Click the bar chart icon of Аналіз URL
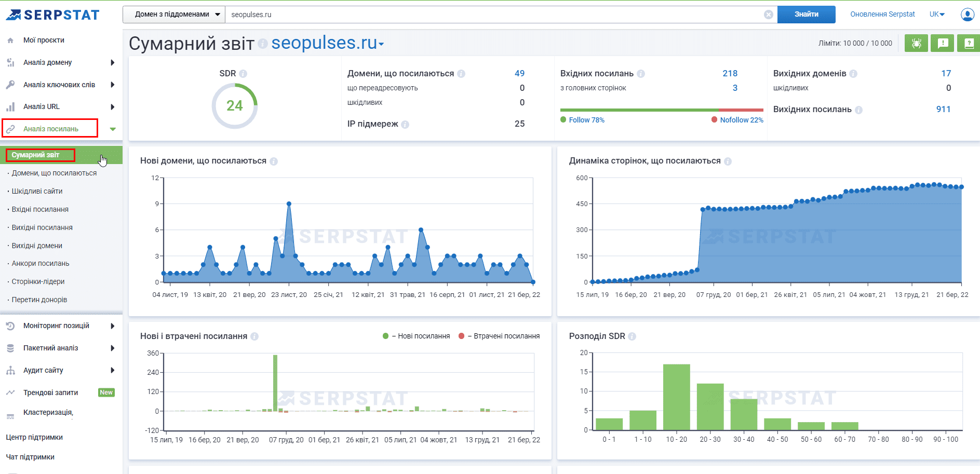The height and width of the screenshot is (474, 980). [10, 107]
